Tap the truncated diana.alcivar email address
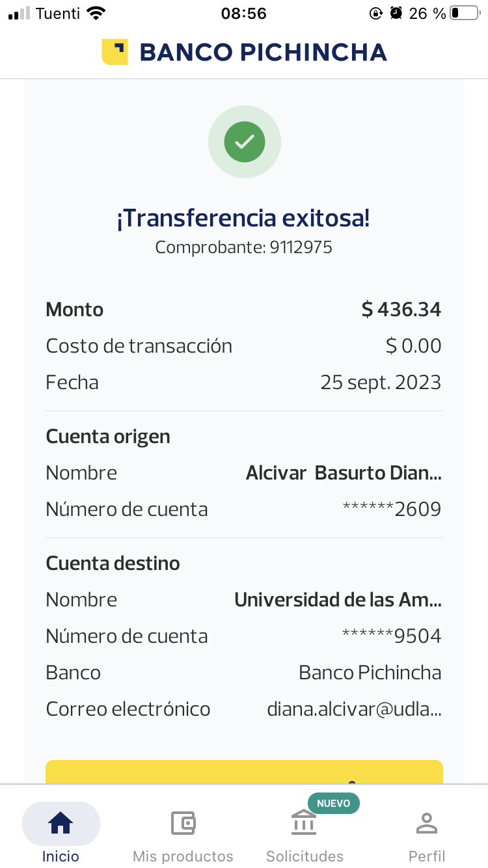The image size is (488, 868). coord(354,709)
